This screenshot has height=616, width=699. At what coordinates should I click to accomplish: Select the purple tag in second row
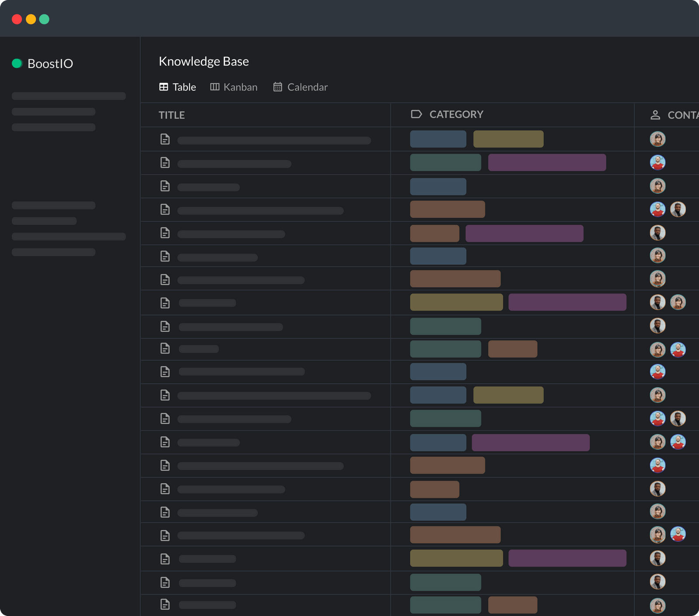[547, 162]
